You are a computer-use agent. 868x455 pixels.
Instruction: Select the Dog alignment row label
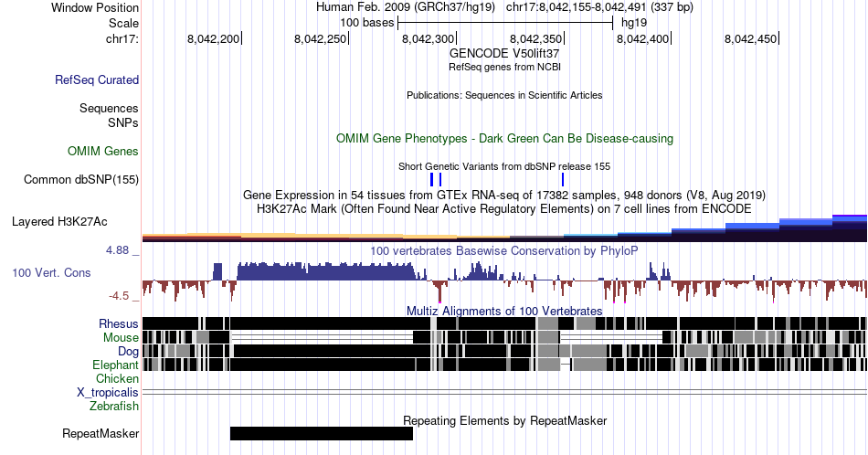pos(128,352)
